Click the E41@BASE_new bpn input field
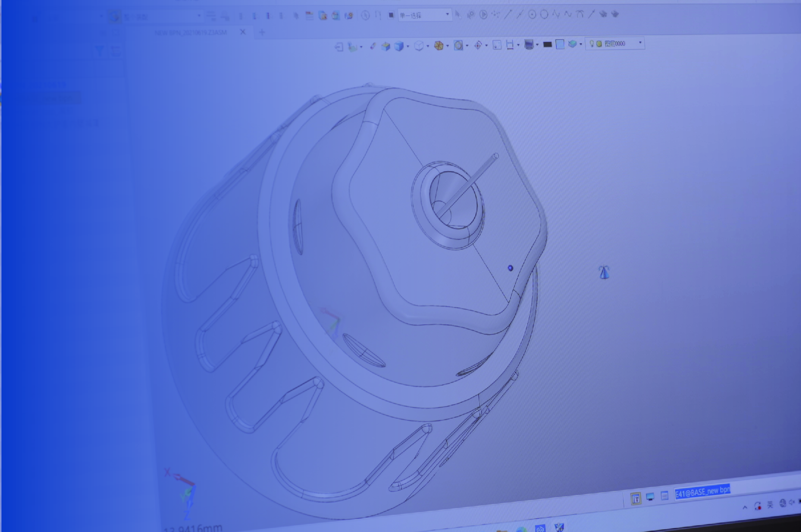 (702, 491)
